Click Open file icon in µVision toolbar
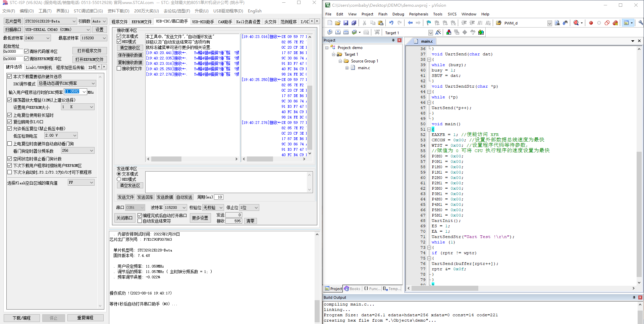The width and height of the screenshot is (644, 324). point(338,23)
